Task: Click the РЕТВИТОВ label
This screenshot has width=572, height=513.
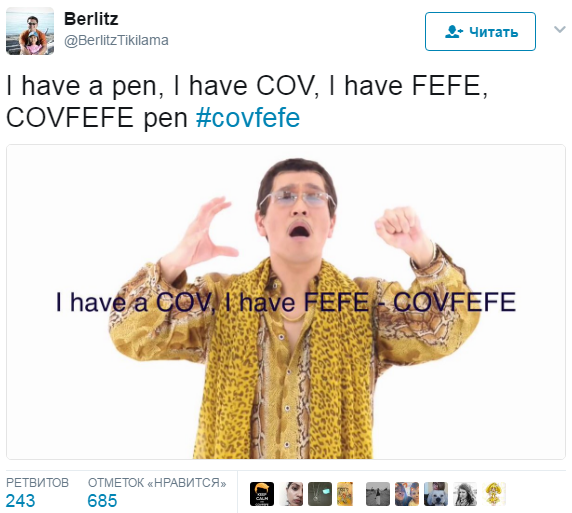Action: click(37, 482)
